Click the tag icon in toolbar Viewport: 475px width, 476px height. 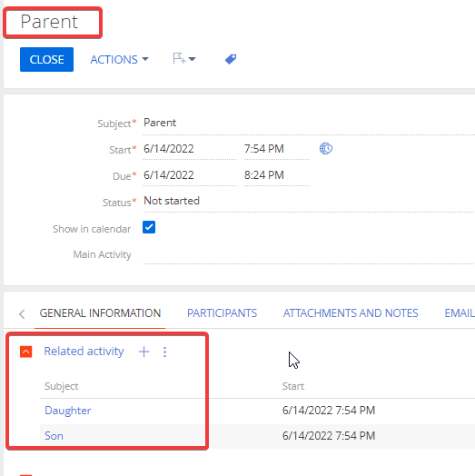tap(231, 59)
